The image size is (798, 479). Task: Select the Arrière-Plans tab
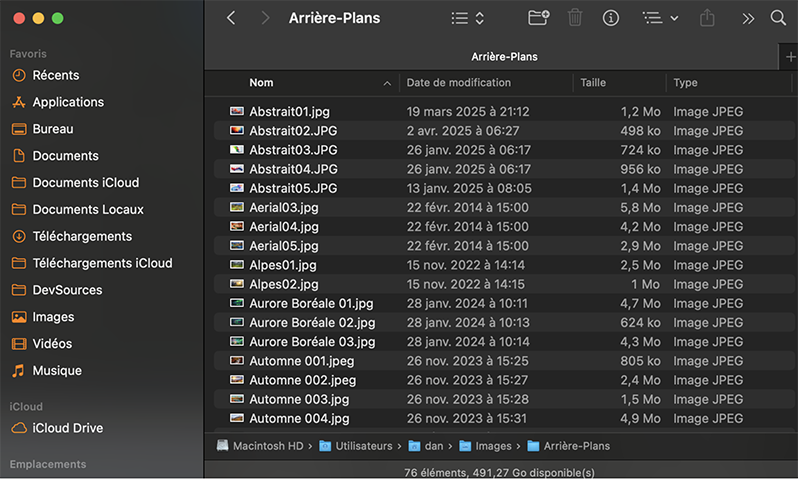[x=504, y=57]
